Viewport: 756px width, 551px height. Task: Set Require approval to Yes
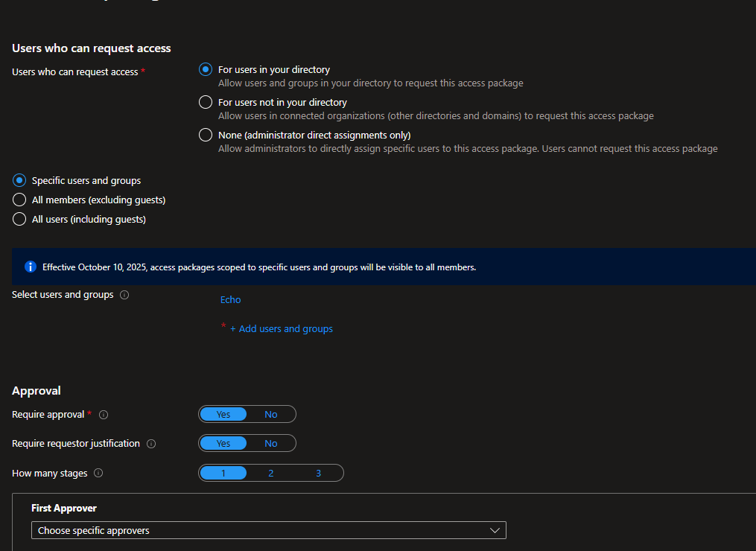(223, 414)
